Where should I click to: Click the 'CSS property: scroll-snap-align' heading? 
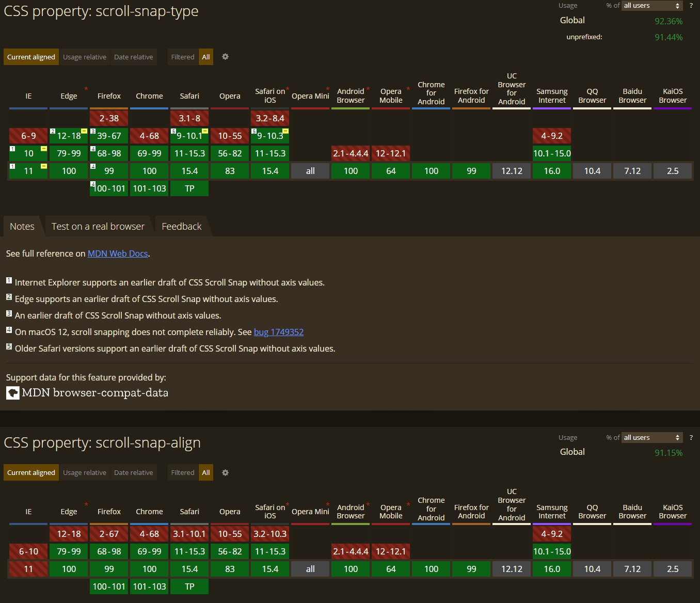click(x=102, y=442)
